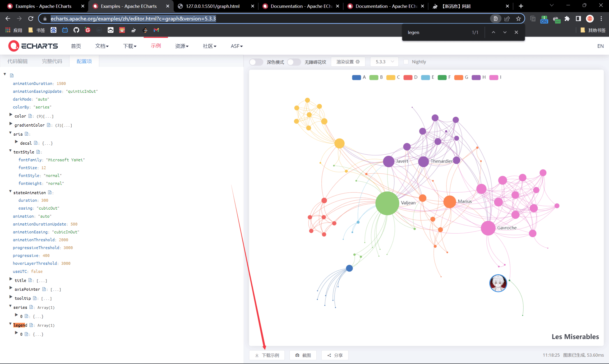Click the share page icon in address bar

point(507,19)
